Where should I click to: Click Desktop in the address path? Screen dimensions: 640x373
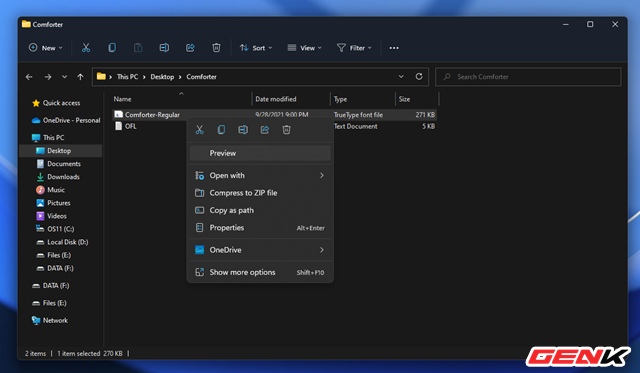pos(162,77)
